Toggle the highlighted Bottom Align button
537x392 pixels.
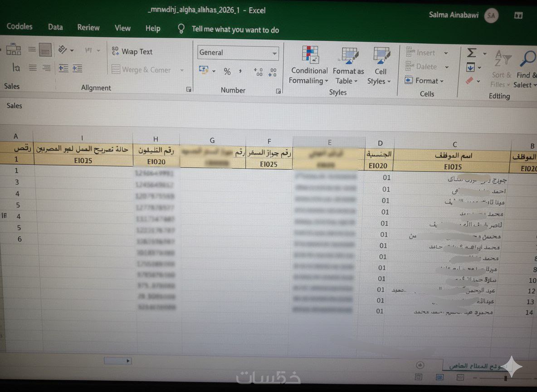45,50
